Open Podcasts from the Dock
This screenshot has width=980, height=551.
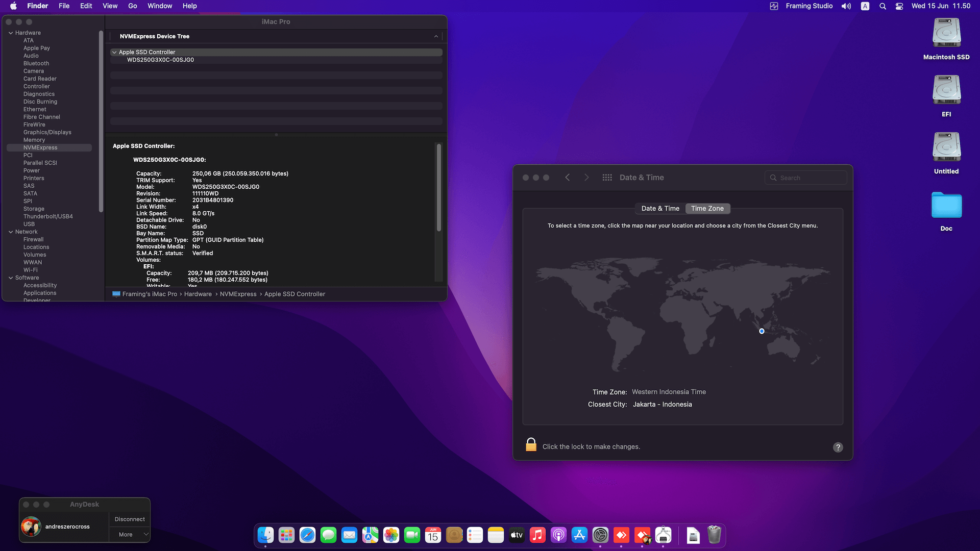point(558,535)
